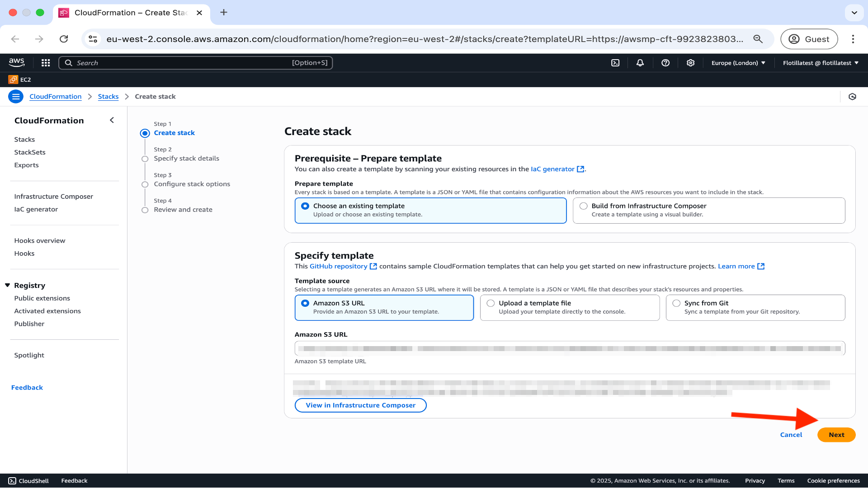Open the AWS services grid menu
Viewport: 868px width, 488px height.
tap(46, 63)
